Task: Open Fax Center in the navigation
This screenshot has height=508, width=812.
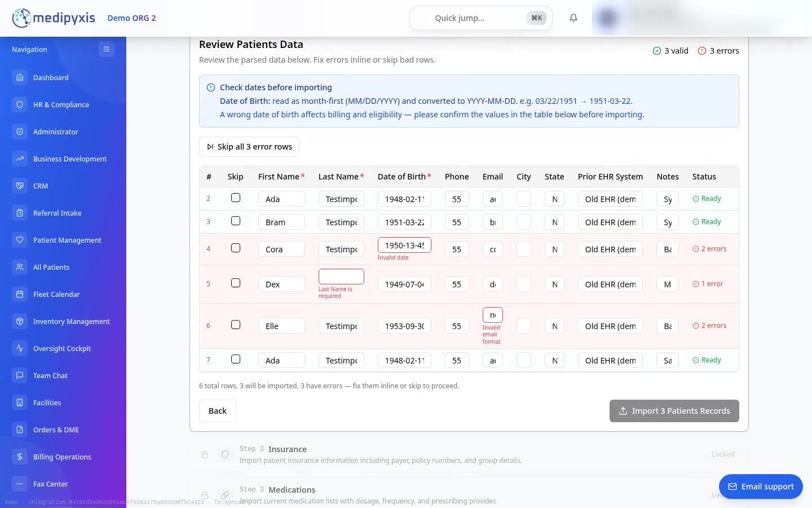Action: [63, 484]
